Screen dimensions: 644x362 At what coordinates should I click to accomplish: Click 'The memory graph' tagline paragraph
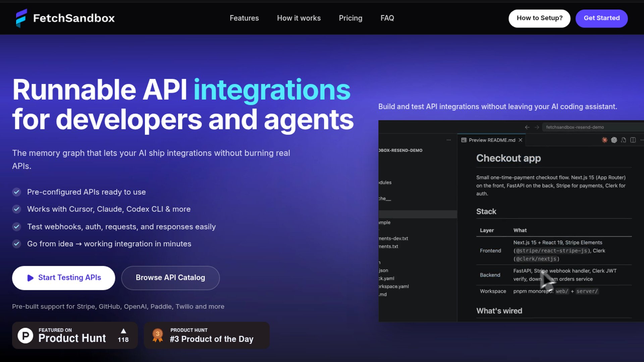pyautogui.click(x=151, y=160)
